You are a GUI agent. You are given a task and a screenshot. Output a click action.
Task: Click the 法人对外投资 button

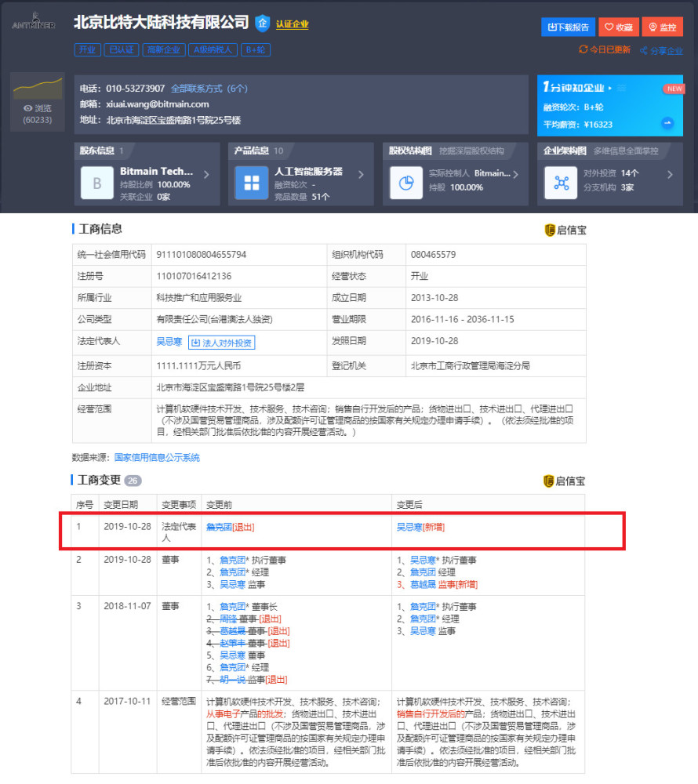point(222,343)
